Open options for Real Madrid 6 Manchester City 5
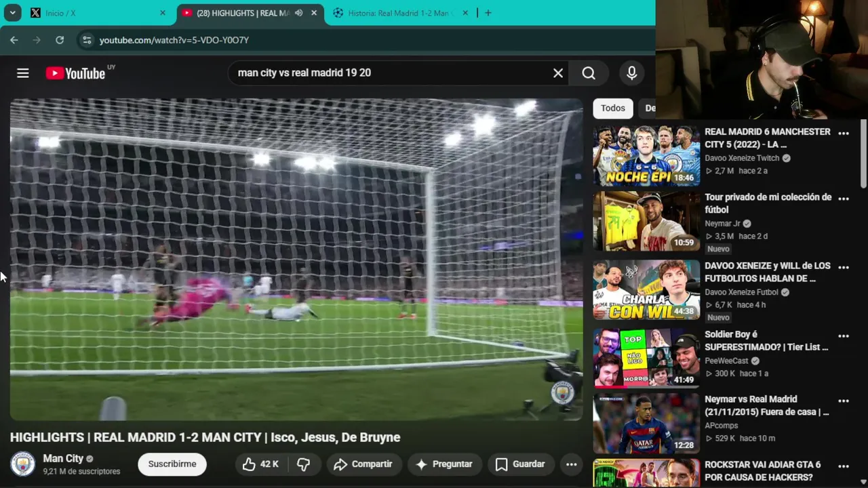This screenshot has height=488, width=868. tap(844, 134)
